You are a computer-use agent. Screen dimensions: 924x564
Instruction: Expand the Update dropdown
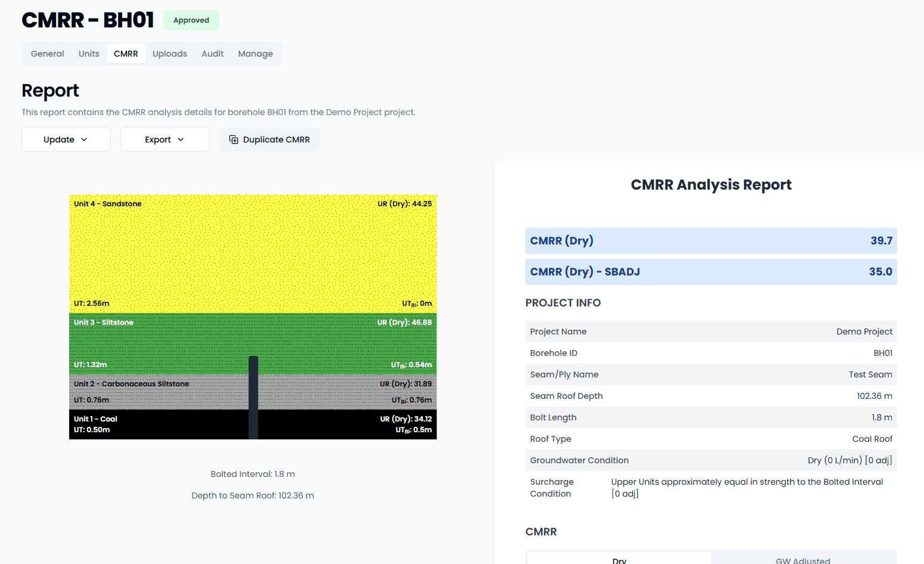pos(66,139)
